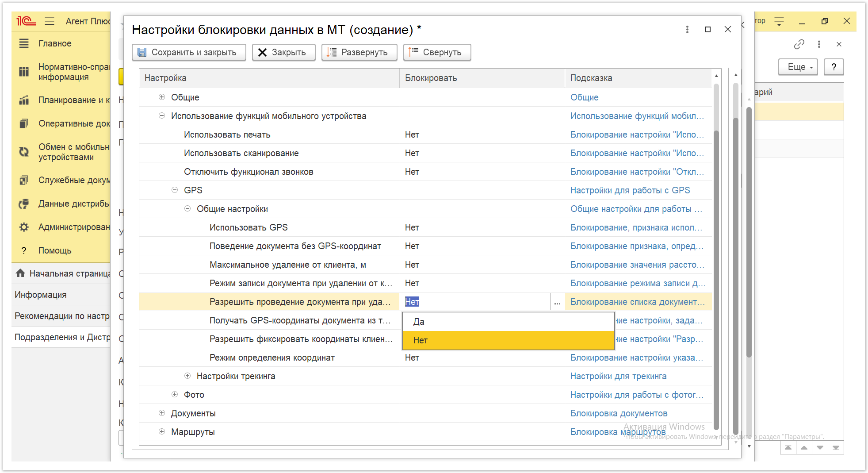Select the Режим определения координат row
The height and width of the screenshot is (473, 868).
coord(425,358)
